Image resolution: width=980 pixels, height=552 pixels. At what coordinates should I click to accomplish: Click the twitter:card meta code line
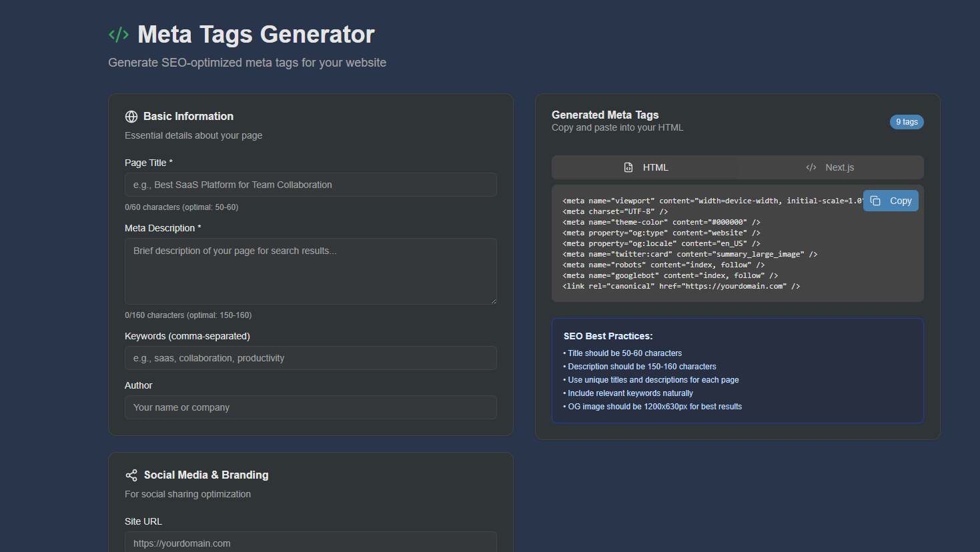click(690, 254)
